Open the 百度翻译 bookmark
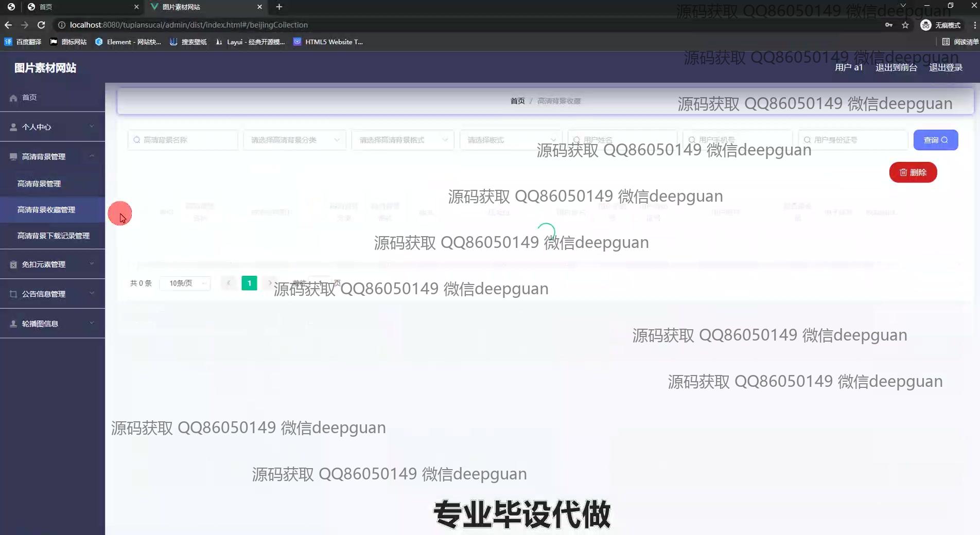The width and height of the screenshot is (980, 535). pos(23,42)
